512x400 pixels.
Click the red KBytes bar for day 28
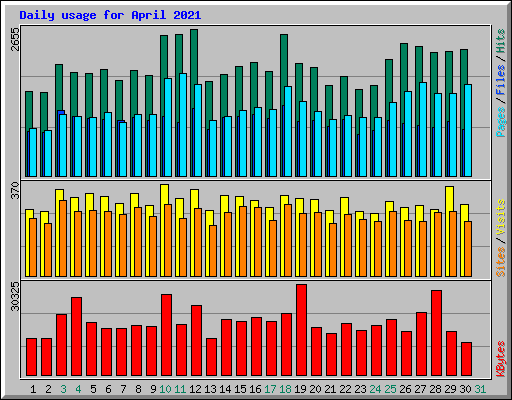437,333
